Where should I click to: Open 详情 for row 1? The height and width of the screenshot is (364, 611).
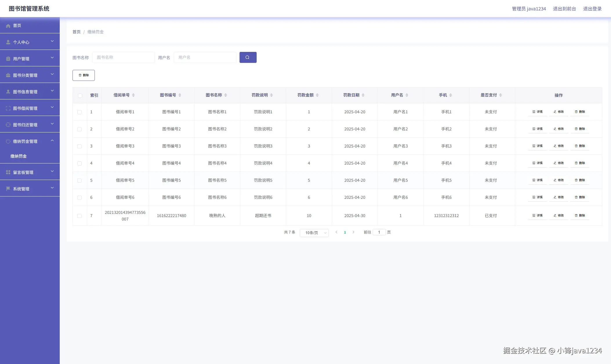tap(537, 112)
